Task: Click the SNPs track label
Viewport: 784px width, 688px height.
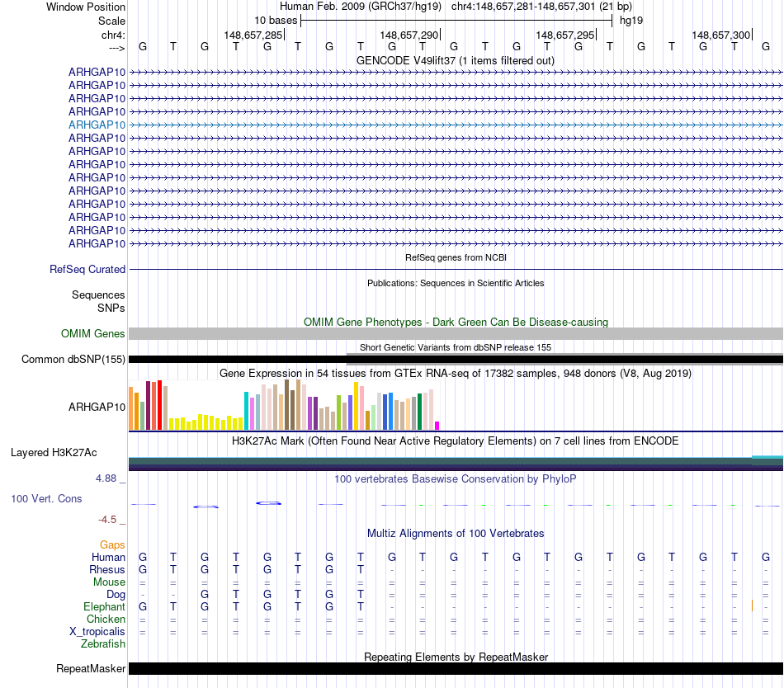Action: pos(111,309)
